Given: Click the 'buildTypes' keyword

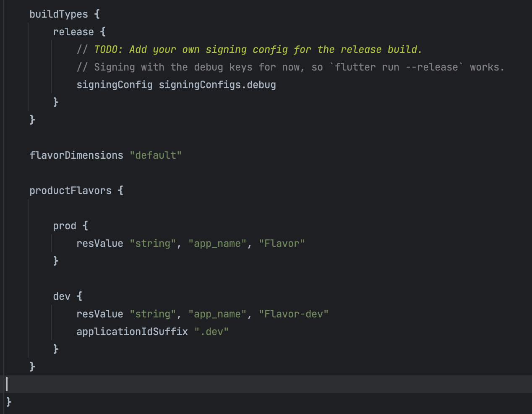Looking at the screenshot, I should click(59, 14).
